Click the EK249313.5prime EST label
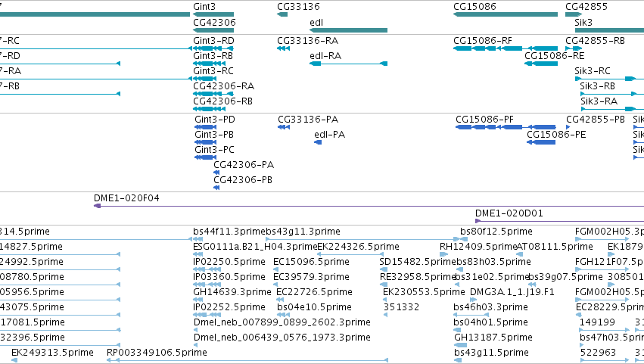This screenshot has height=364, width=644. [52, 353]
